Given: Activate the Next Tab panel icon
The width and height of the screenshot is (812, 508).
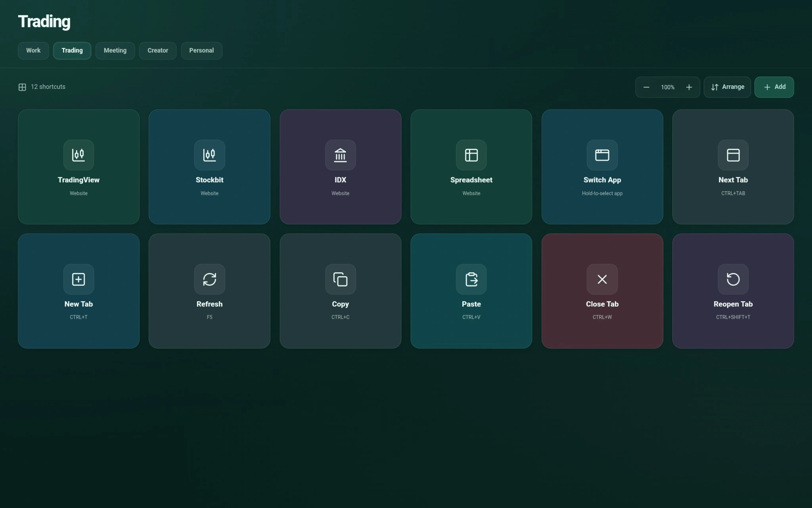Looking at the screenshot, I should tap(733, 155).
